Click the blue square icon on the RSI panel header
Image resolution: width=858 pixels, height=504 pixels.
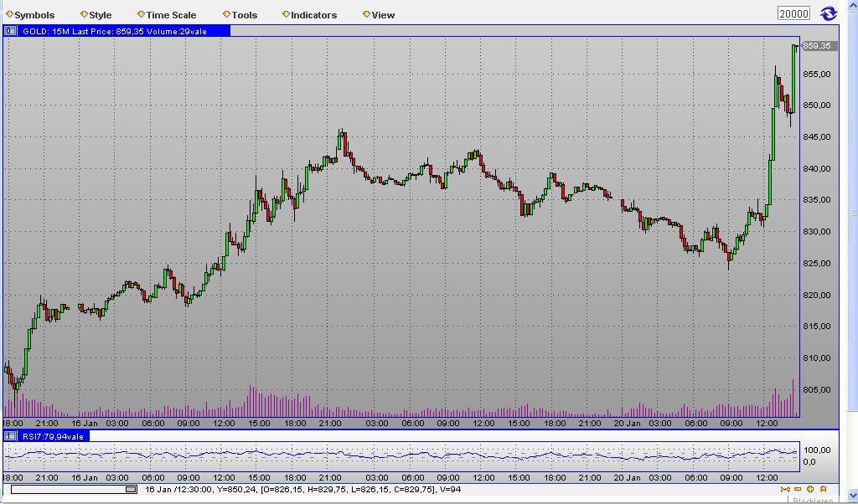9,435
